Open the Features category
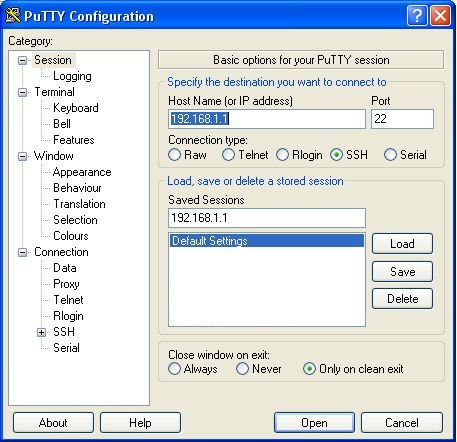457x442 pixels. 74,140
